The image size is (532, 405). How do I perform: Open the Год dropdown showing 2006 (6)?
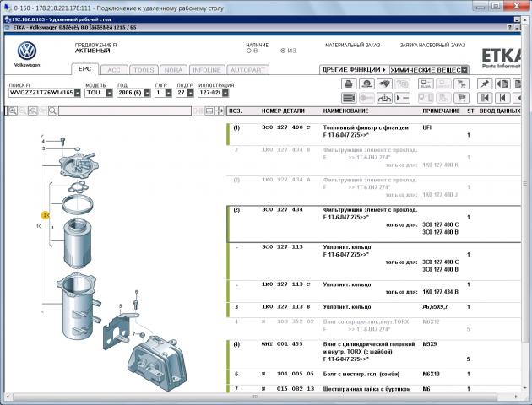(147, 93)
